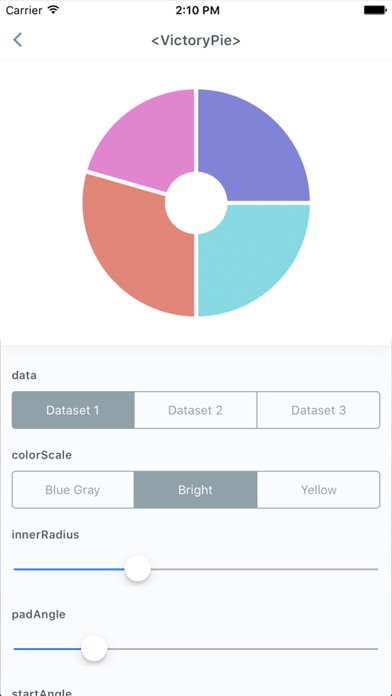392x696 pixels.
Task: Tap the clock time in status bar
Action: point(197,10)
